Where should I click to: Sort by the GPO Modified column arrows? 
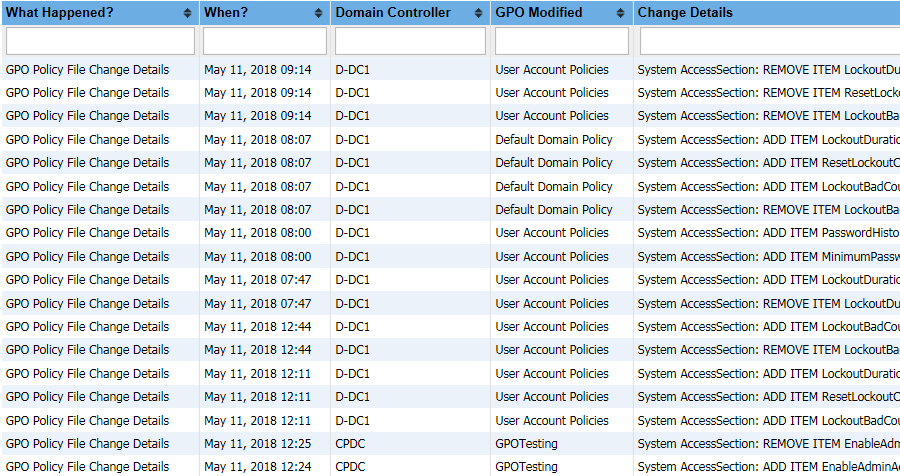click(x=620, y=13)
